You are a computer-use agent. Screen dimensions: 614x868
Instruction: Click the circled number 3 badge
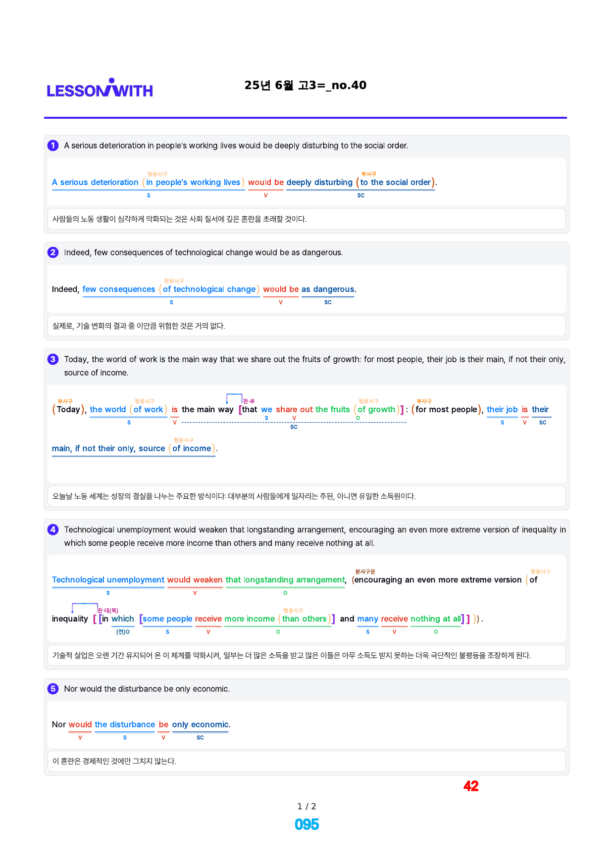click(53, 359)
